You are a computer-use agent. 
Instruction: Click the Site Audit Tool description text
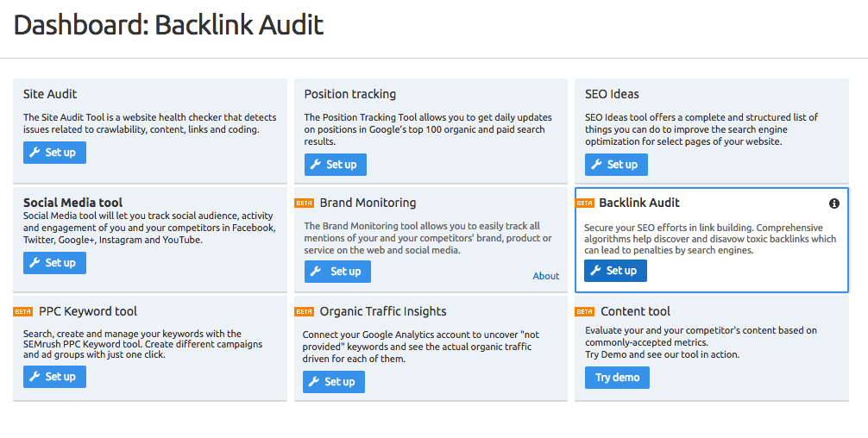click(x=149, y=123)
